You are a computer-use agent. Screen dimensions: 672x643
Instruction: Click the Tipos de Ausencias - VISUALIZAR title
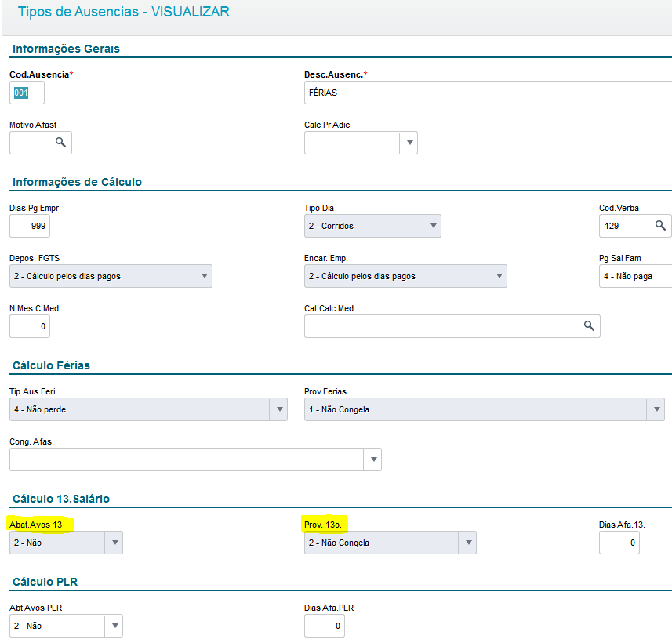[123, 12]
